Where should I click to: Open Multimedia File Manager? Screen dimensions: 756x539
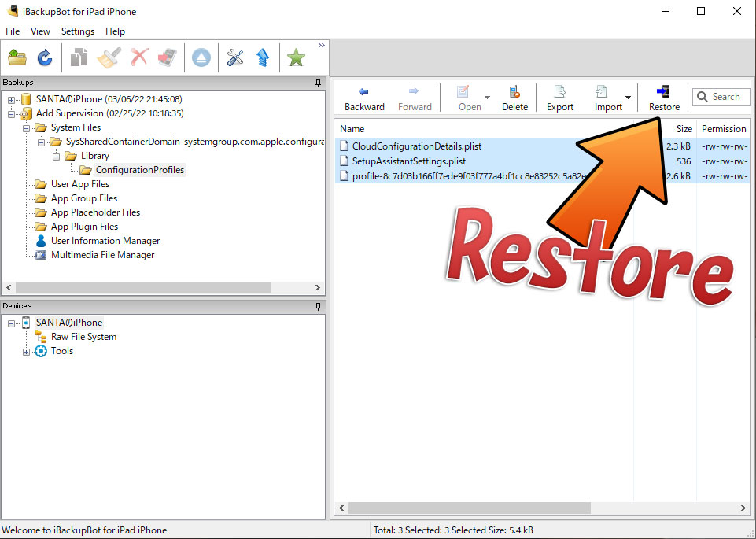(x=103, y=255)
